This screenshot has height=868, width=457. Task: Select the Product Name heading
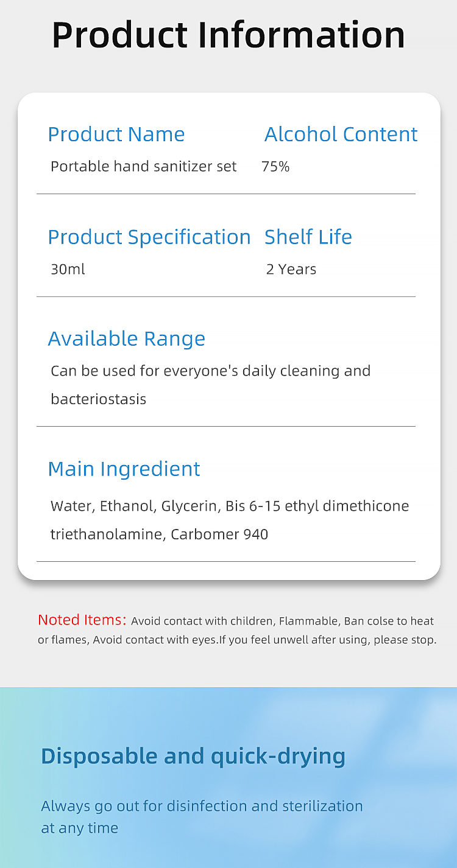coord(116,135)
